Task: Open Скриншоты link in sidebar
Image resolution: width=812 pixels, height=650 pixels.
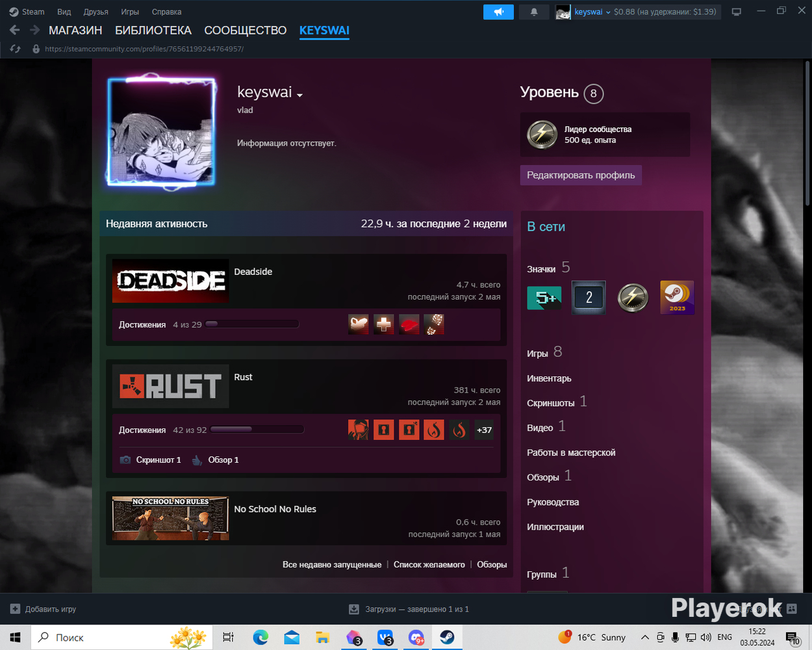Action: (x=551, y=403)
